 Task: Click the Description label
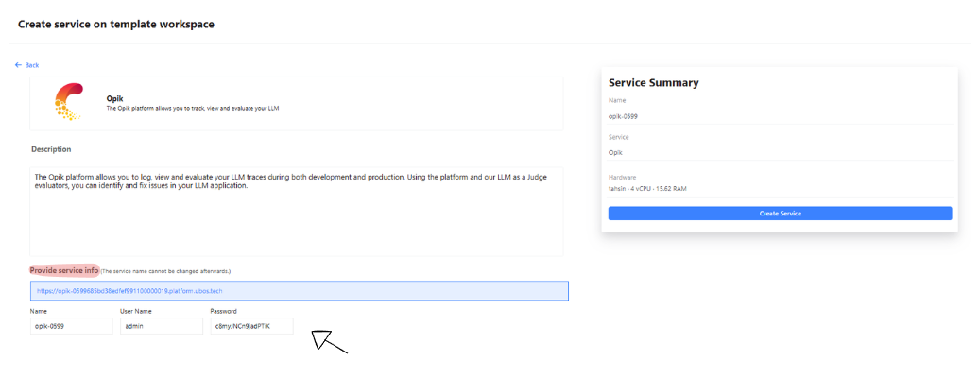coord(51,149)
